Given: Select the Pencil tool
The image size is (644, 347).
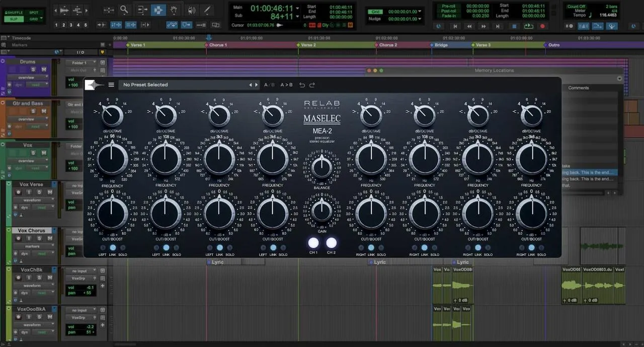Looking at the screenshot, I should coord(207,10).
